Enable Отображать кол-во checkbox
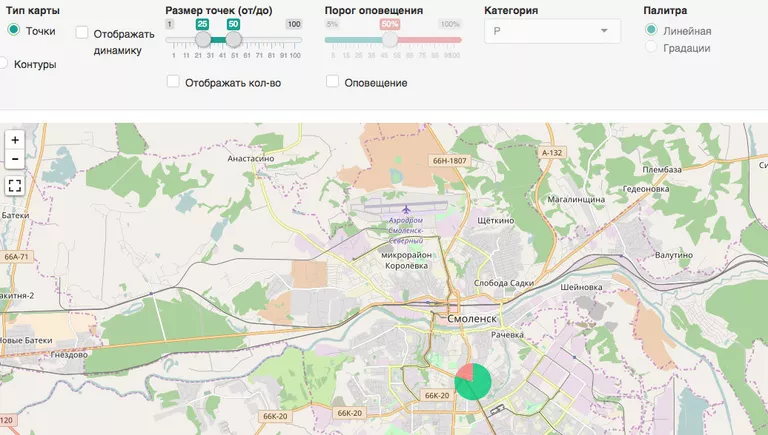The image size is (768, 435). (x=173, y=81)
